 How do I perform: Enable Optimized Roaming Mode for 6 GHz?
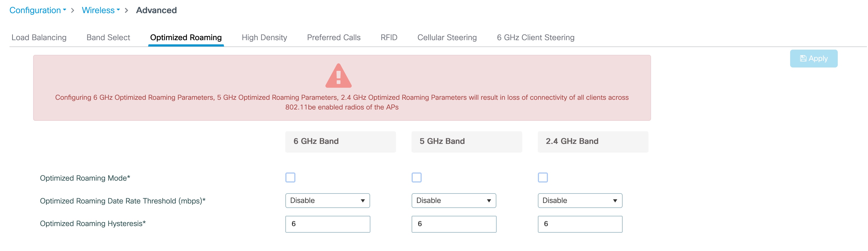pyautogui.click(x=290, y=177)
